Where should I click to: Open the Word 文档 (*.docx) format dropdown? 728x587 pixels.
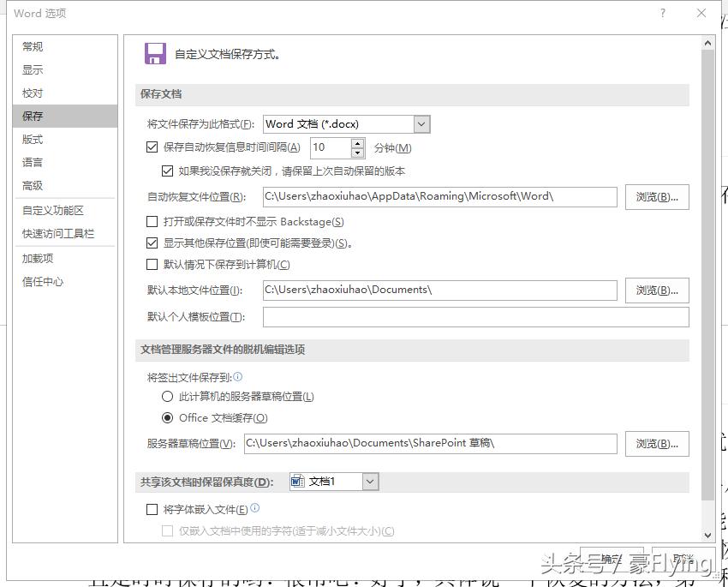(x=421, y=123)
